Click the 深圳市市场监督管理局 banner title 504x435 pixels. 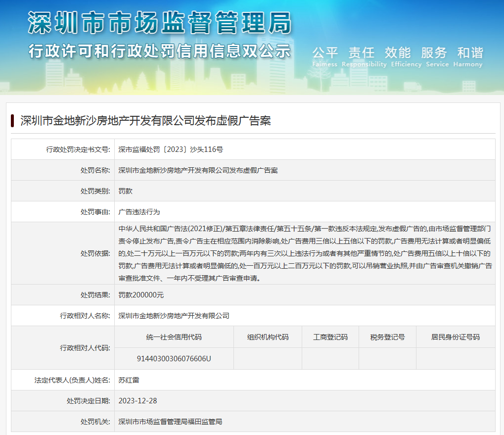[159, 23]
